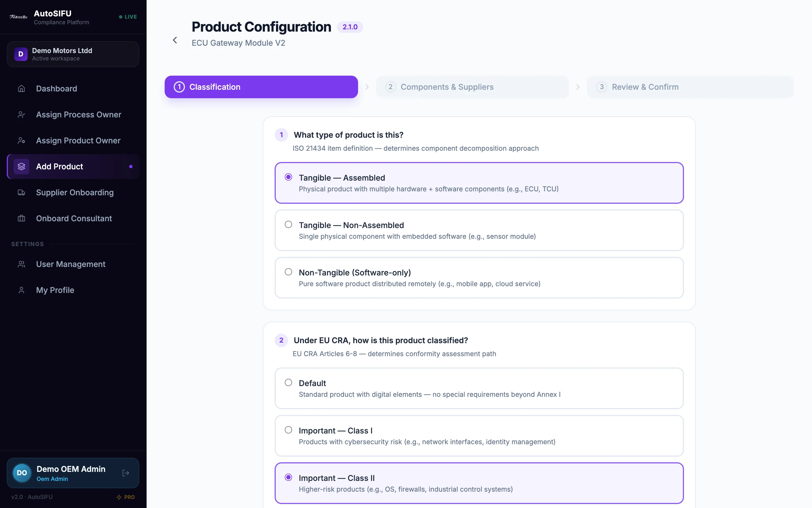
Task: Click 'What type of product is this?' text
Action: (348, 135)
